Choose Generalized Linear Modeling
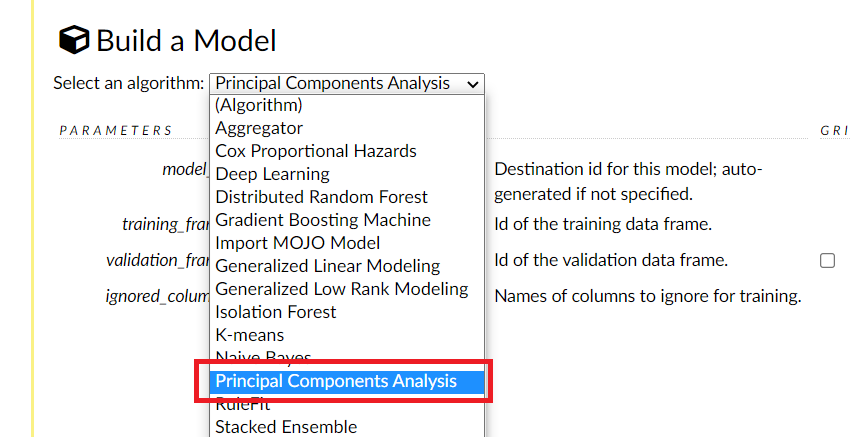This screenshot has height=437, width=851. [x=327, y=266]
